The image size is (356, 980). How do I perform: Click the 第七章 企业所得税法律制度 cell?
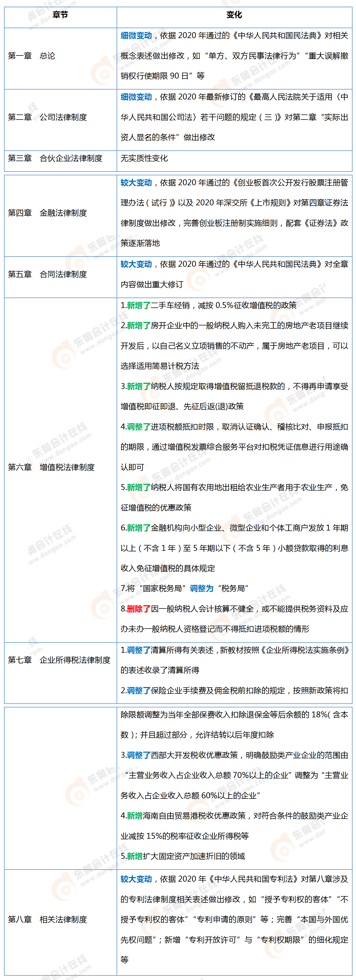59,660
